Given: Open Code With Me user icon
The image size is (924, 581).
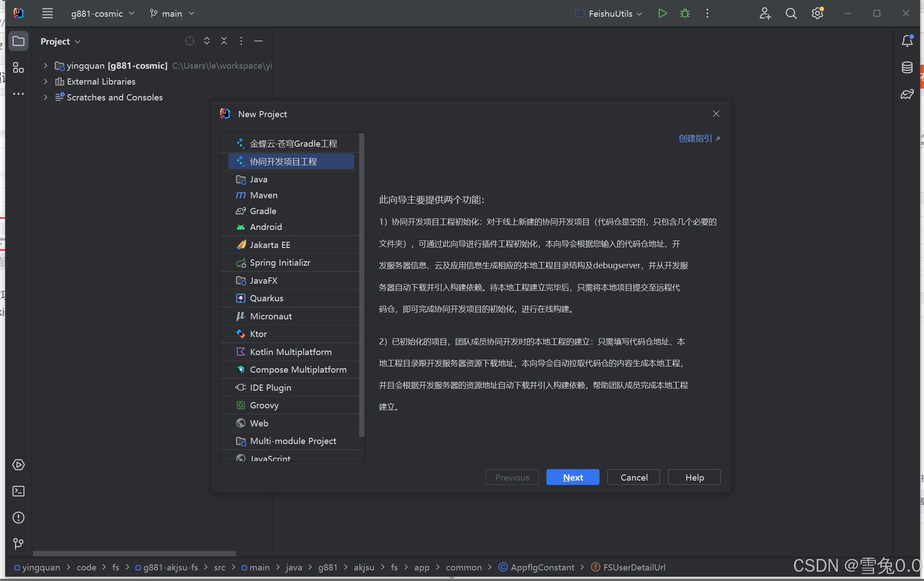Looking at the screenshot, I should (765, 14).
